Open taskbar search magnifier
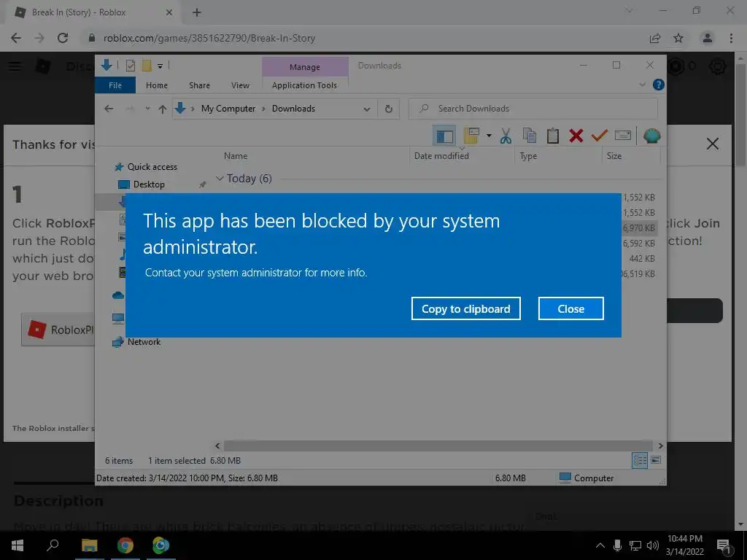The height and width of the screenshot is (560, 747). click(53, 544)
